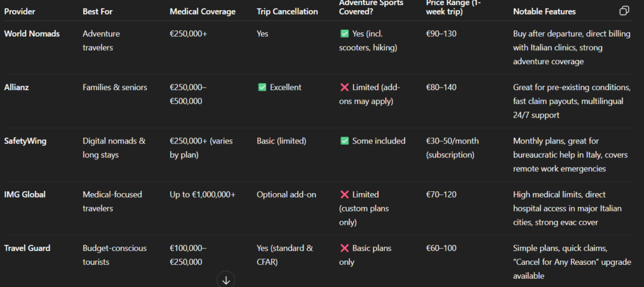Select the Travel Guard provider cell

pyautogui.click(x=27, y=248)
